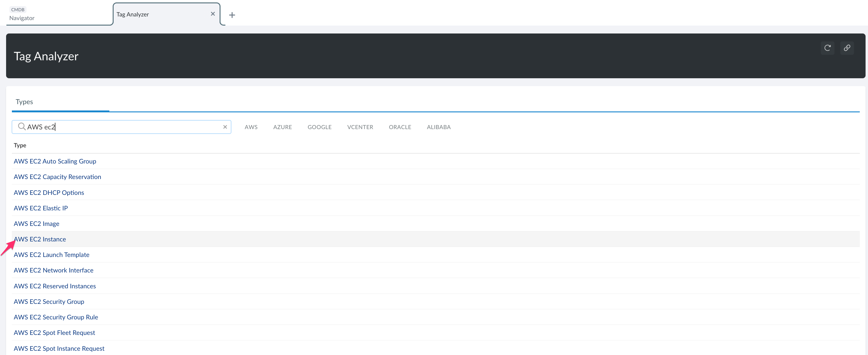
Task: Select the VCENTER provider filter
Action: 360,127
